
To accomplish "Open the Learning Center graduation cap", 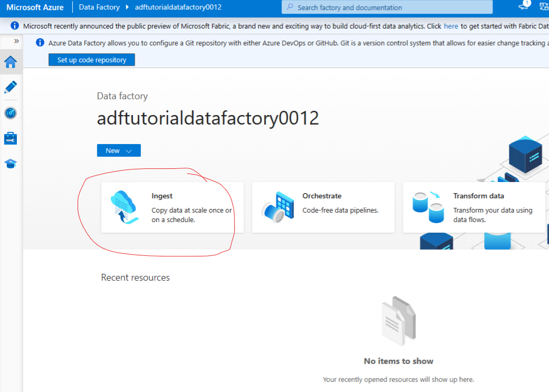I will coord(11,164).
